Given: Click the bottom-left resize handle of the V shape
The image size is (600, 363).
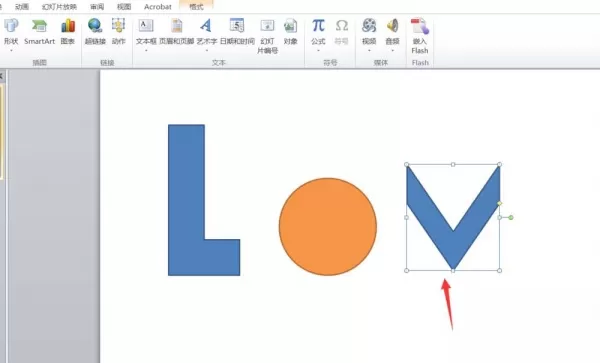Looking at the screenshot, I should pos(406,270).
